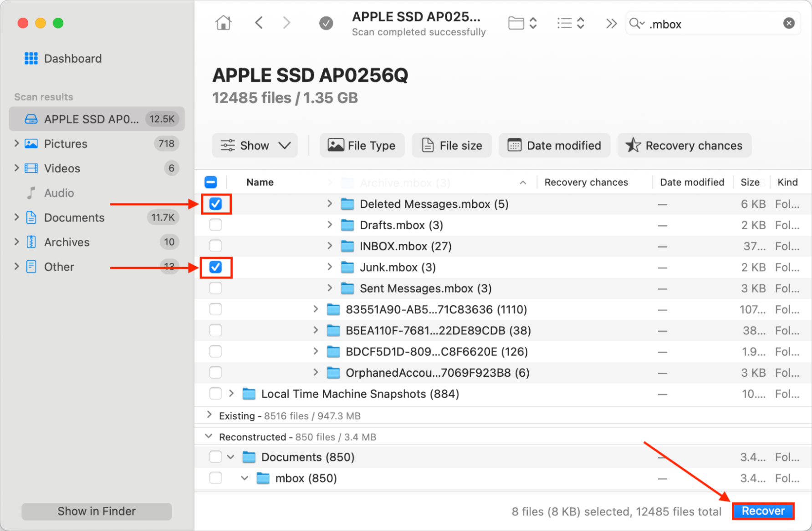Viewport: 812px width, 531px height.
Task: Click the double-chevron toolbar overflow icon
Action: (x=611, y=23)
